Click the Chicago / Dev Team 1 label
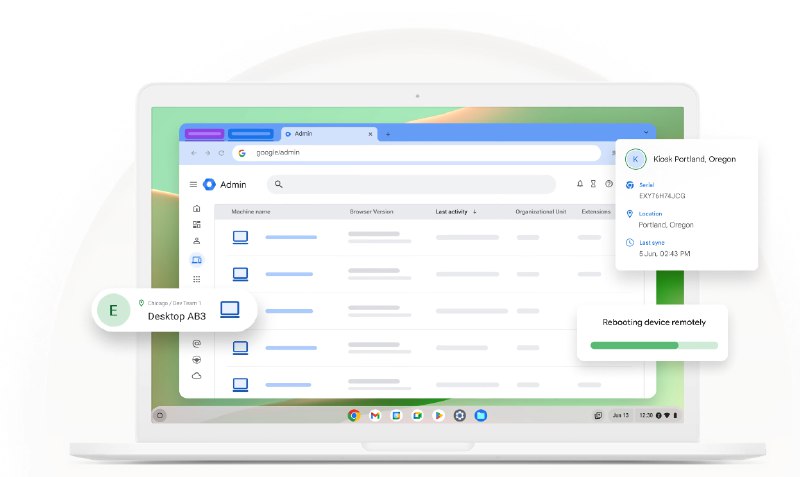This screenshot has width=800, height=477. pos(174,303)
